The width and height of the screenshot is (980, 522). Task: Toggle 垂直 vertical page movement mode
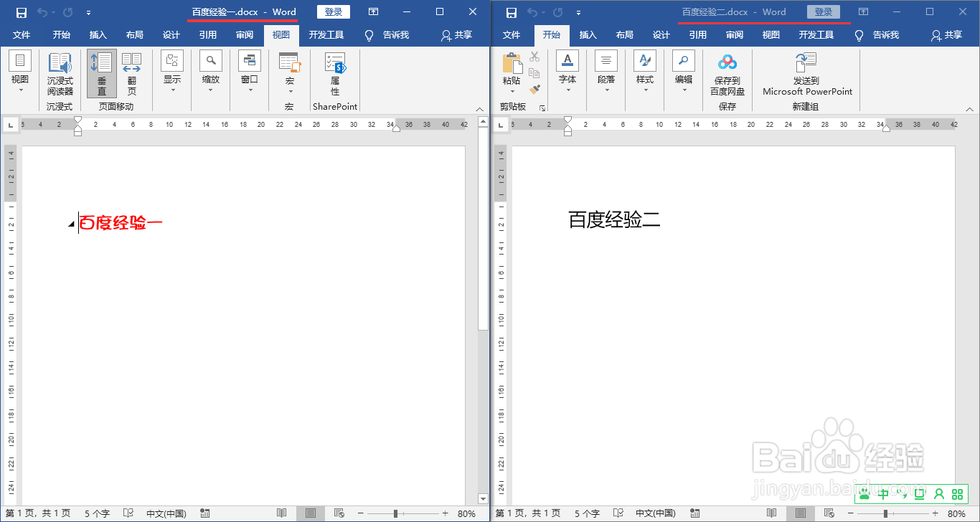pos(101,72)
